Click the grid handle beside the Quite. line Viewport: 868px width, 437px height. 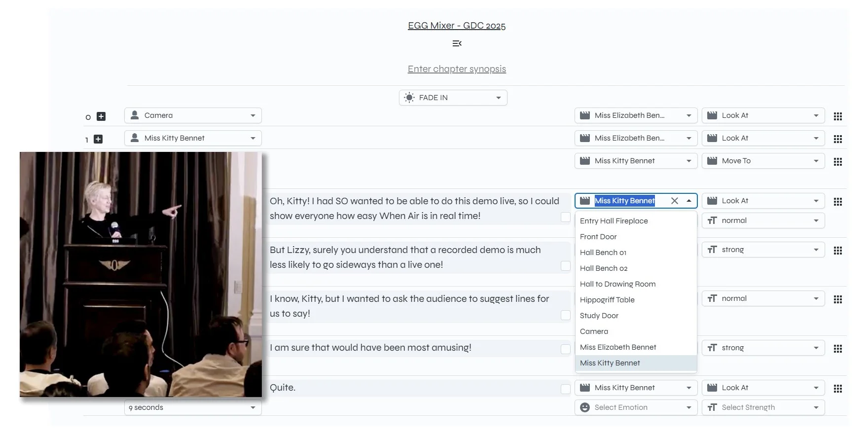pos(837,389)
